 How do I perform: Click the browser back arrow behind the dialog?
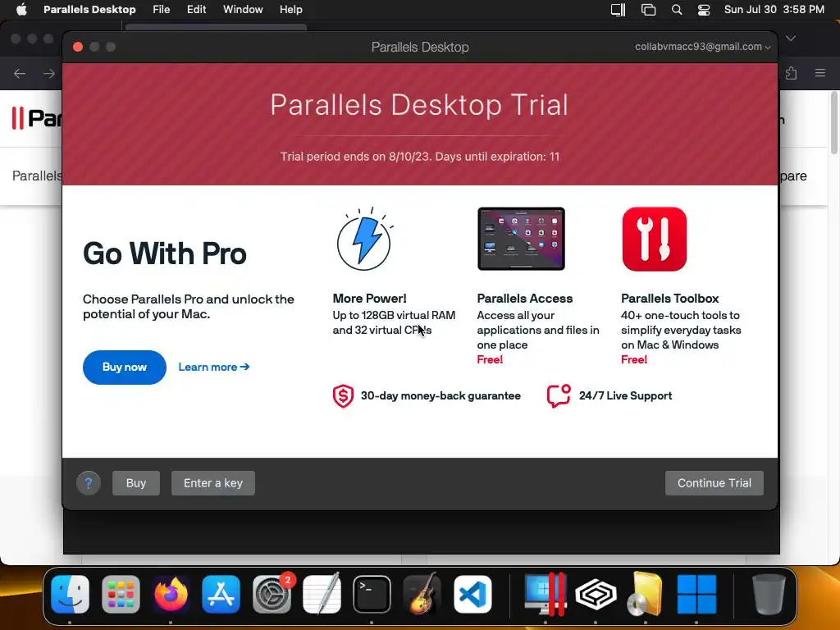click(x=20, y=73)
